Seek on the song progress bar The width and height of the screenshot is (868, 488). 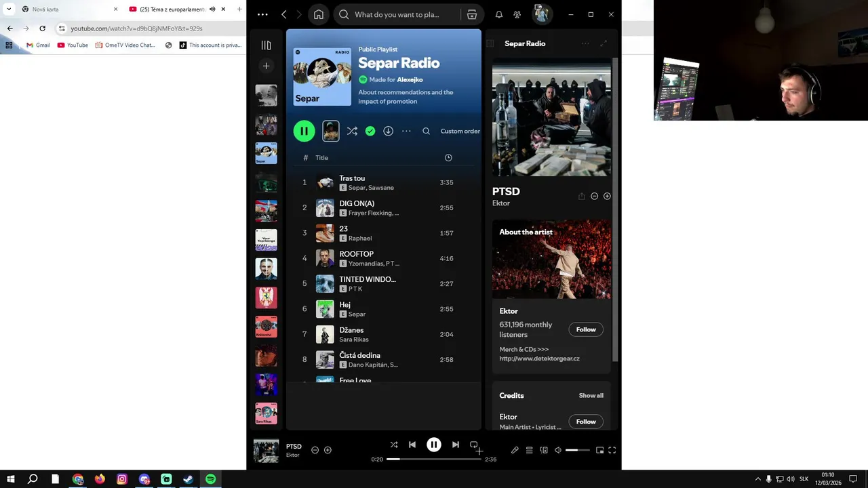click(434, 459)
